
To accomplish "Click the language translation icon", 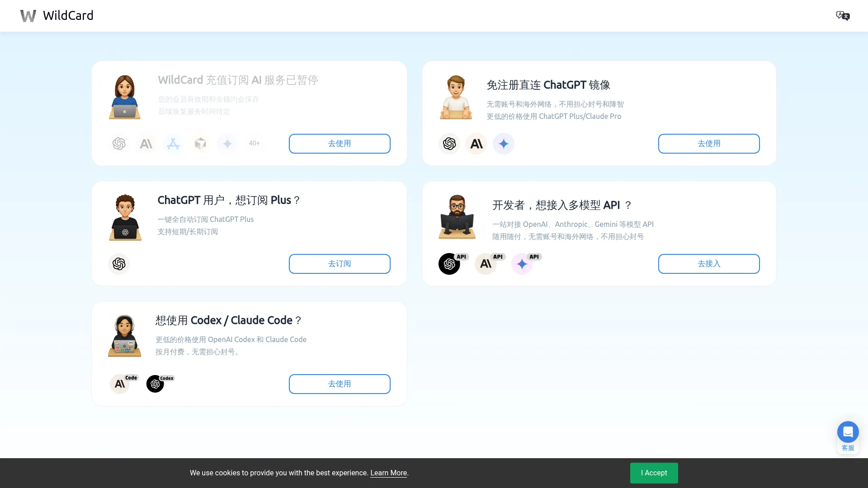I will point(843,16).
